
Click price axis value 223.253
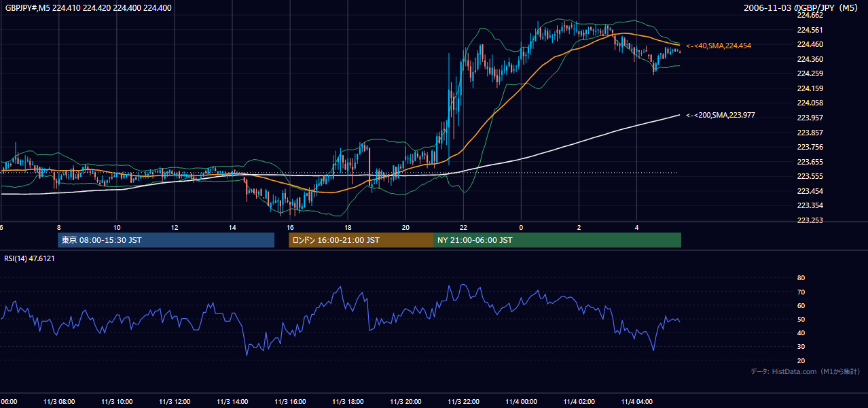tap(810, 220)
